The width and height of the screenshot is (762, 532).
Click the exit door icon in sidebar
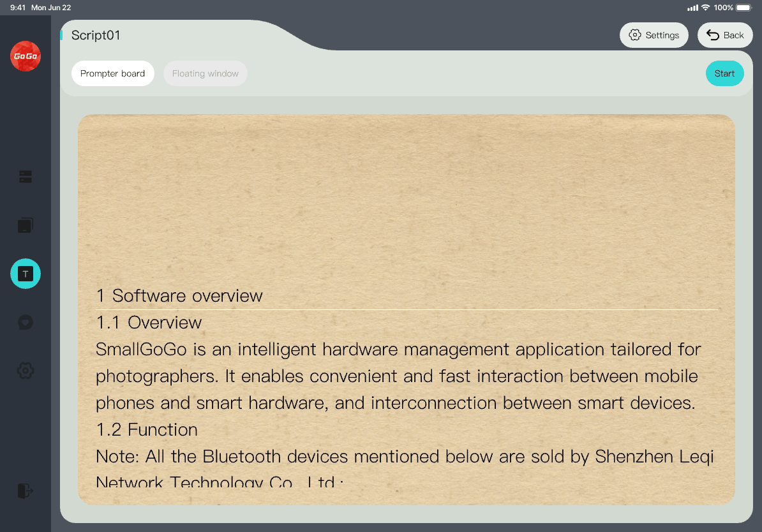click(x=26, y=491)
